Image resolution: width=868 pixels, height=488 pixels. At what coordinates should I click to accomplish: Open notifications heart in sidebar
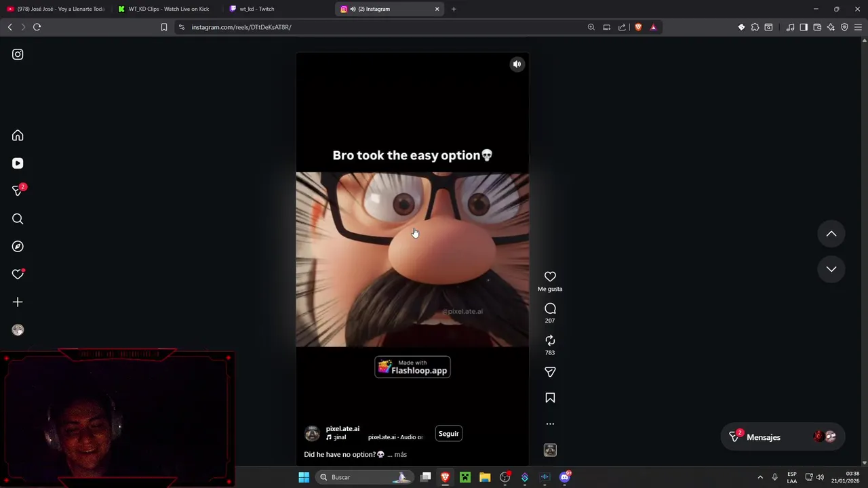[x=18, y=274]
